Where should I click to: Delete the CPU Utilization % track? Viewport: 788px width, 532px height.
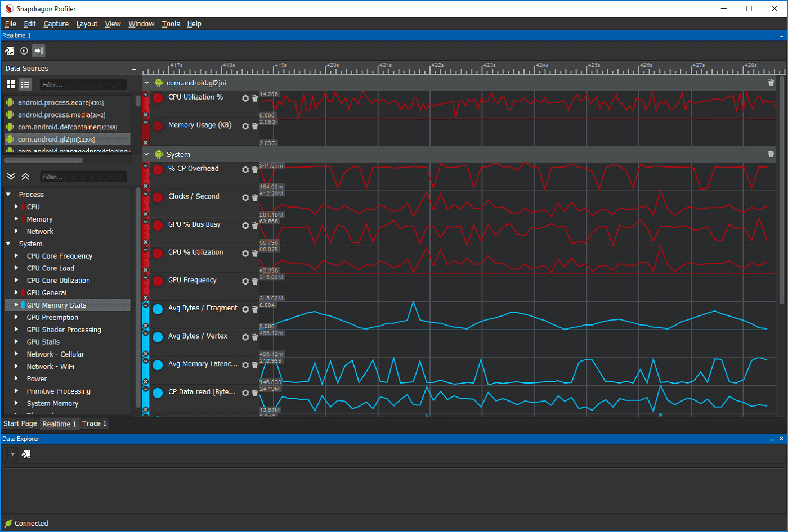(x=254, y=98)
